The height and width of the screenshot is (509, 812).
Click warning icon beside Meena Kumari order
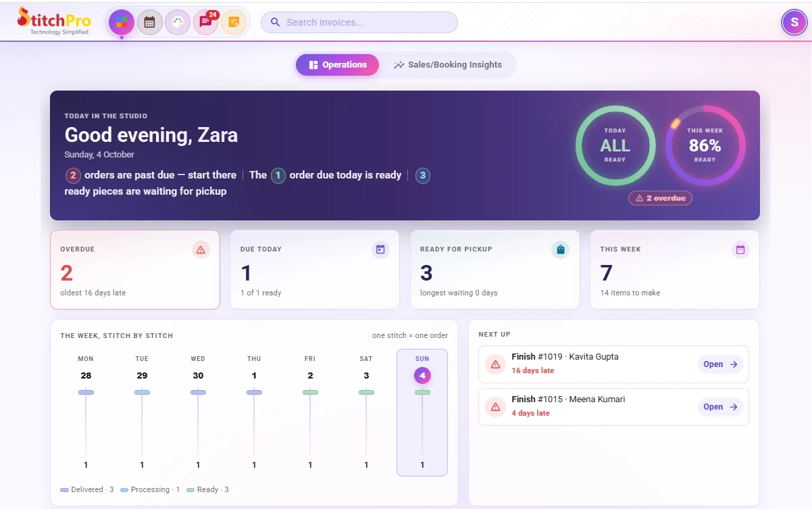tap(495, 407)
